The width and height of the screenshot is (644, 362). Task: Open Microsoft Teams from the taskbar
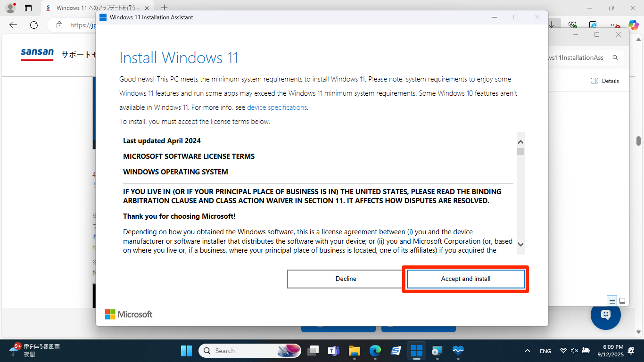coord(334,351)
